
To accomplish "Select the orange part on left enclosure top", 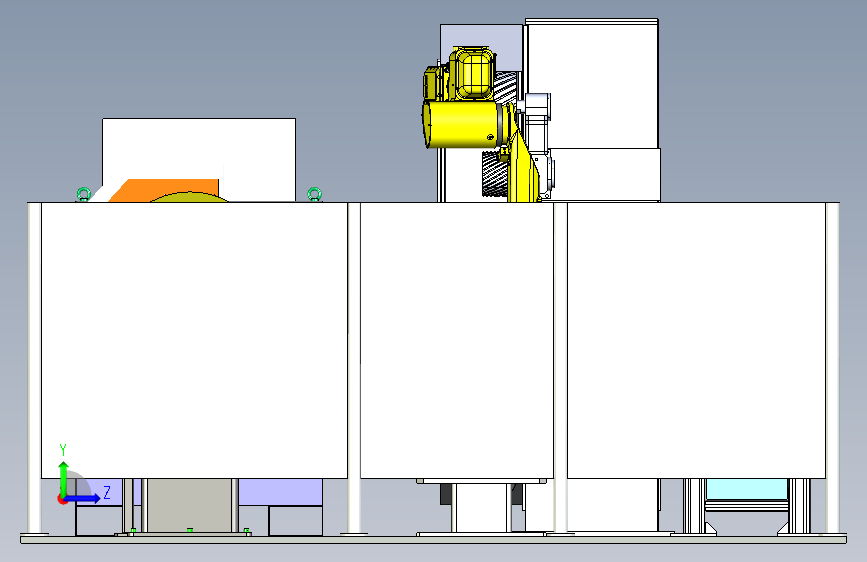I will tap(164, 190).
